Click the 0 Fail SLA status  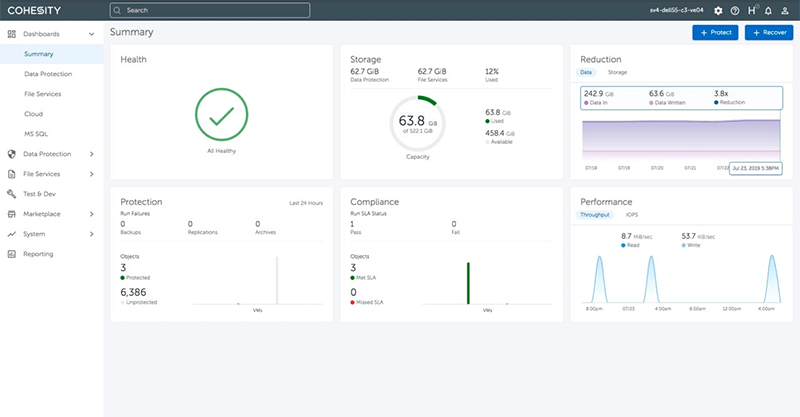454,224
